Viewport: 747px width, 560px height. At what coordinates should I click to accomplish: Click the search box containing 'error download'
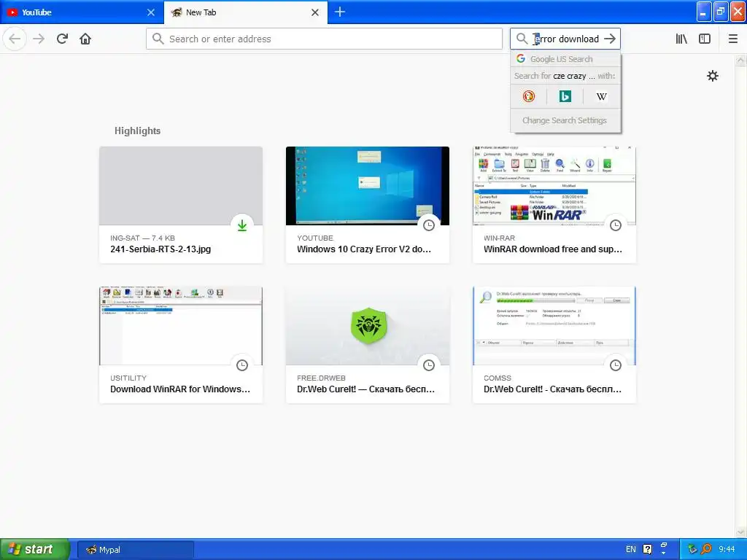pos(565,39)
